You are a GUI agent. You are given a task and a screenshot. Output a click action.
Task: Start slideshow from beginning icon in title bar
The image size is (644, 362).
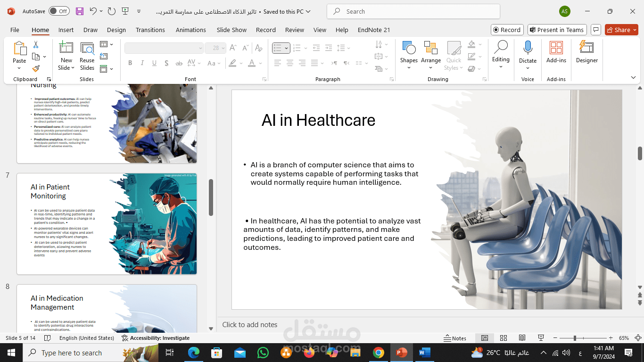point(125,11)
